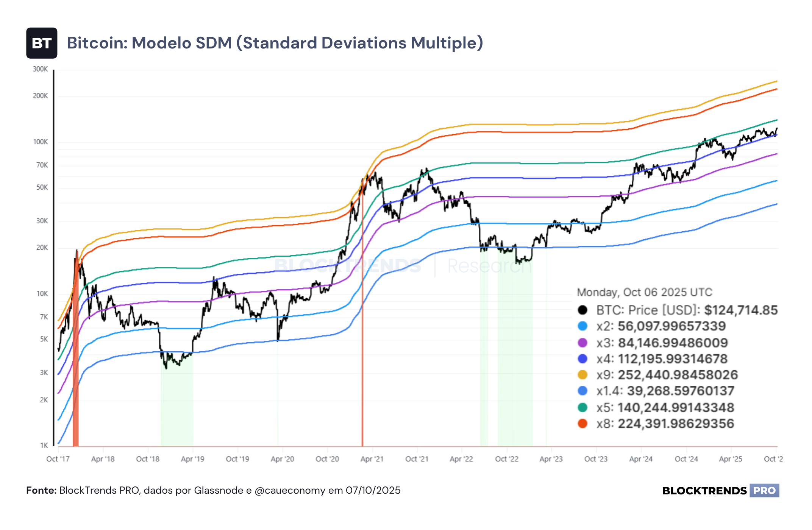Click the blue x1.4 legend dot

point(582,391)
